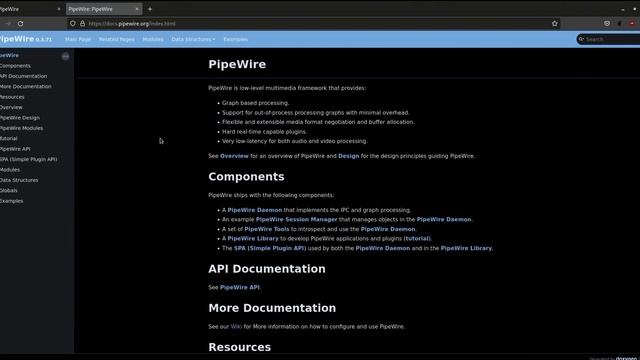The height and width of the screenshot is (360, 640).
Task: Follow the Design link in the intro paragraph
Action: point(349,156)
